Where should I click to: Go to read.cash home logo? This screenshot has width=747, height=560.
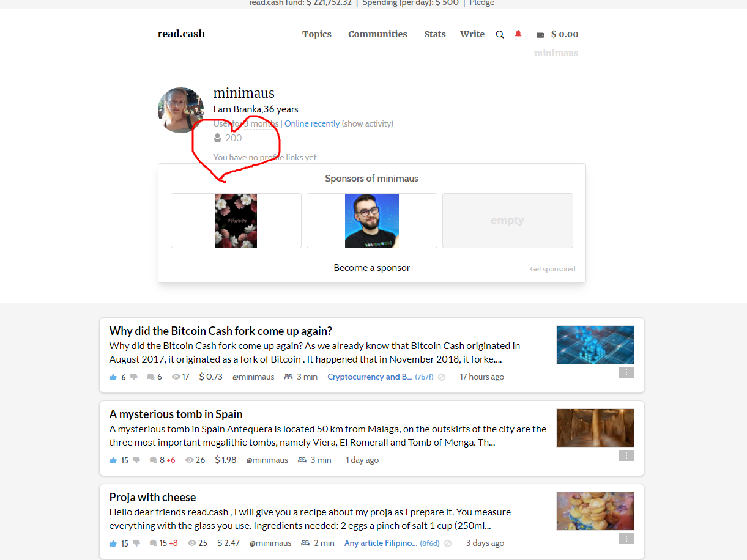181,34
